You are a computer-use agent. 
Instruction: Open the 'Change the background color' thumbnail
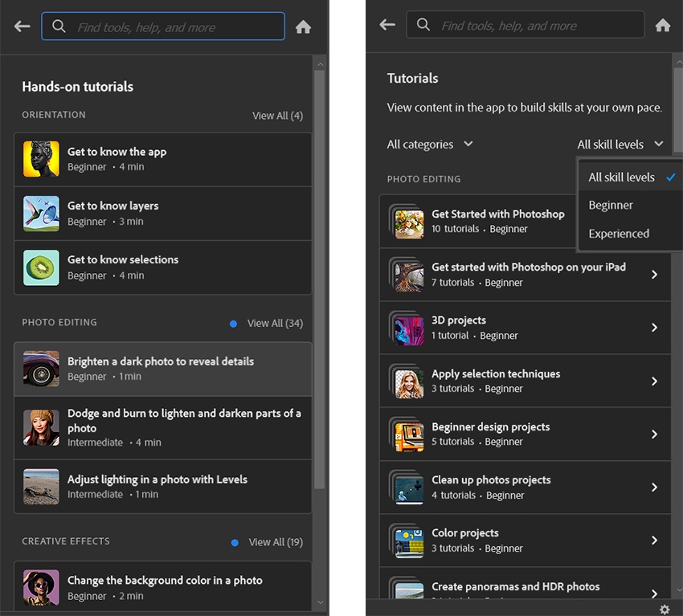click(41, 587)
